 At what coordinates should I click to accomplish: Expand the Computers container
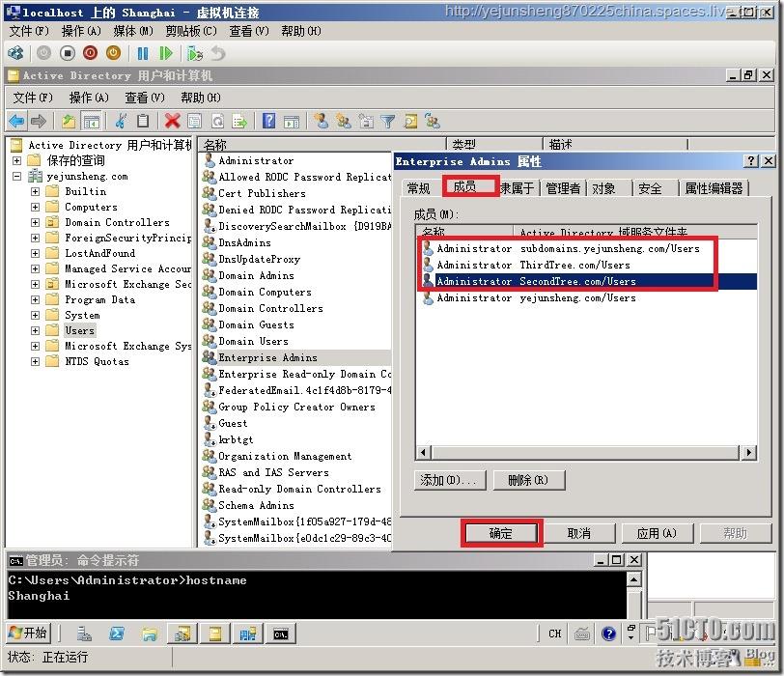point(35,207)
